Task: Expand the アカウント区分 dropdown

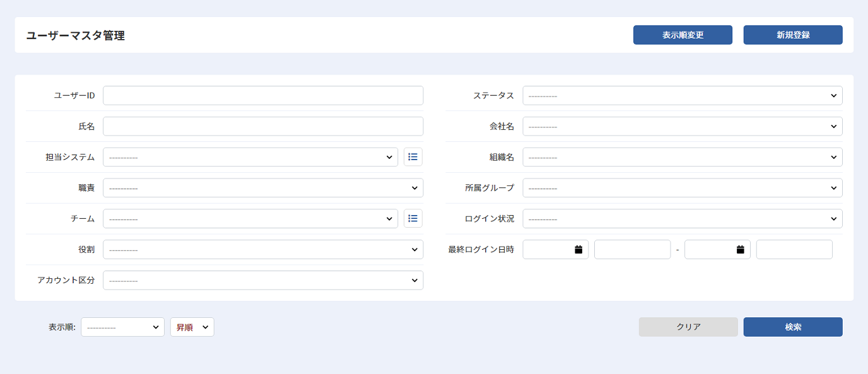Action: point(263,280)
